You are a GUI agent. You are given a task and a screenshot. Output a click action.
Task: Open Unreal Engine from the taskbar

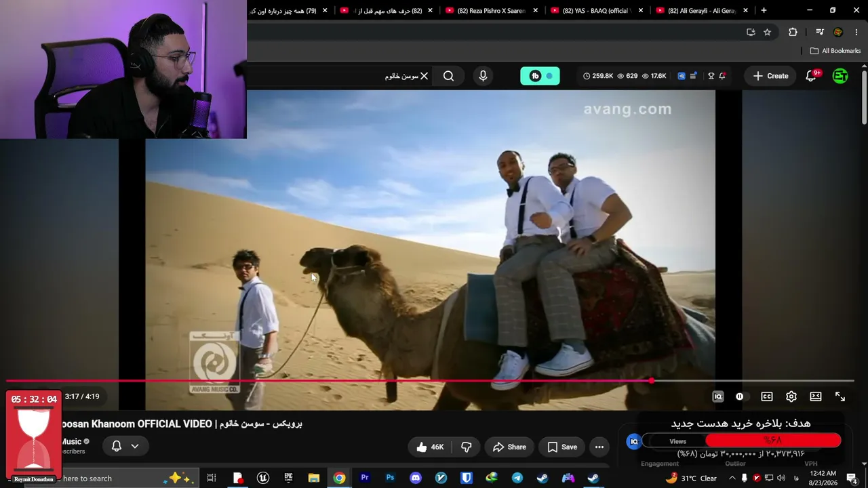(x=263, y=478)
